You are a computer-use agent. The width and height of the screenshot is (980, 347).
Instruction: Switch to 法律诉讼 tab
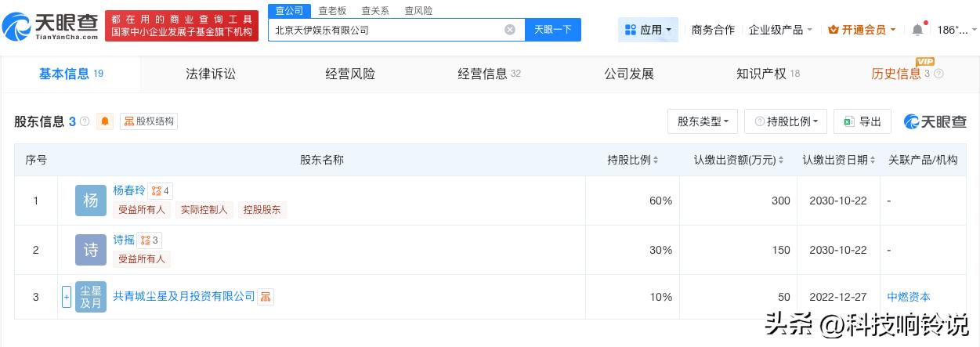(211, 74)
